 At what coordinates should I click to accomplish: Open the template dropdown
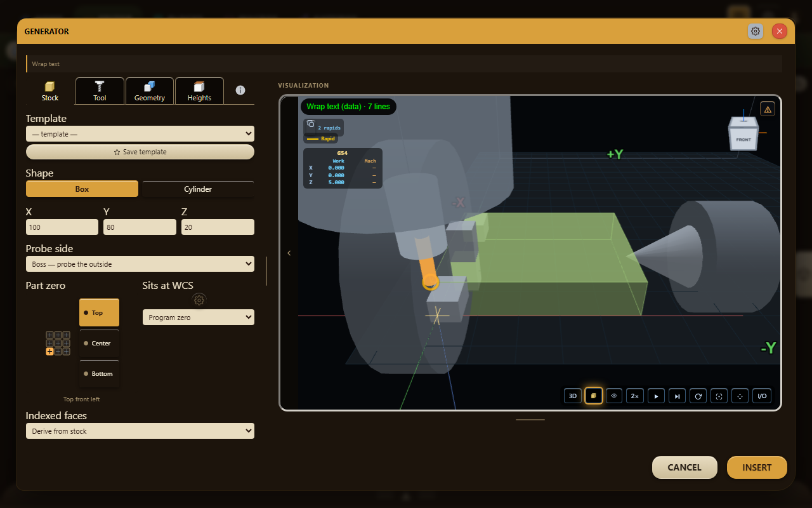pyautogui.click(x=140, y=134)
